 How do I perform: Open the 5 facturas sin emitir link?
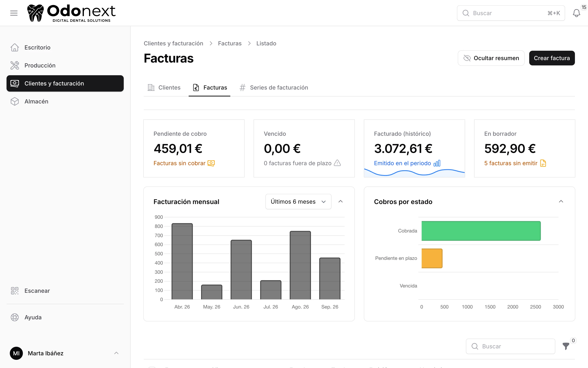(x=511, y=163)
